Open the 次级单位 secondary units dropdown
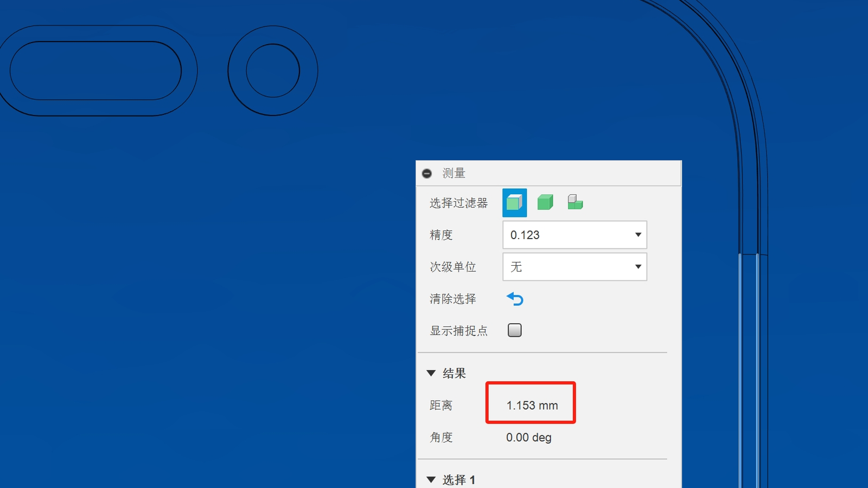This screenshot has width=868, height=488. 575,267
